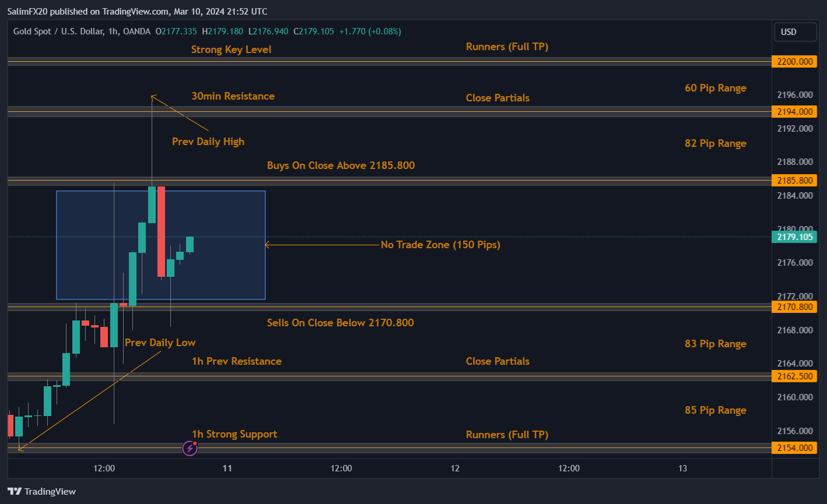Select the 'Runners (Full TP)' annotation
The image size is (827, 504).
(x=507, y=47)
